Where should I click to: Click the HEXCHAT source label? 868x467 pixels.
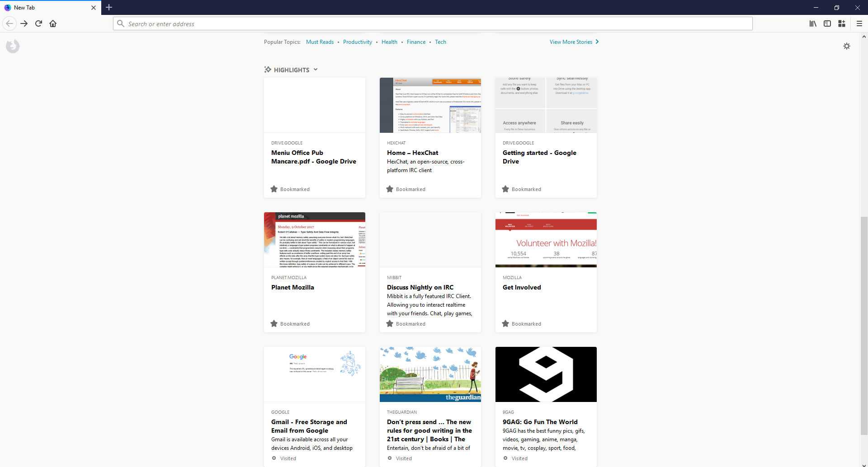coord(396,143)
